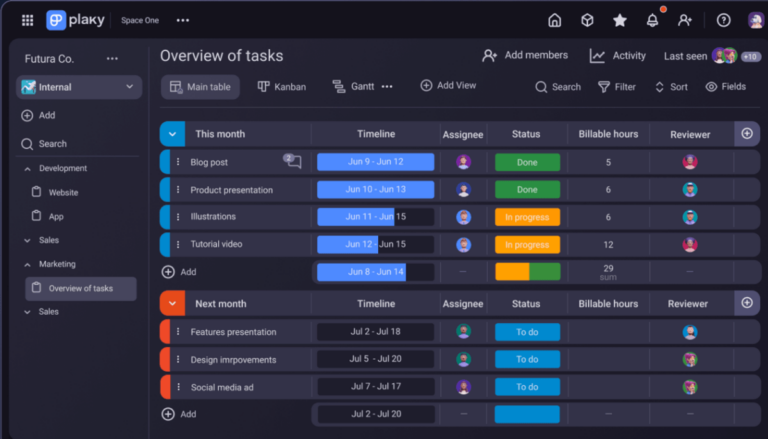Collapse the This month group
The image size is (768, 439).
click(x=172, y=134)
